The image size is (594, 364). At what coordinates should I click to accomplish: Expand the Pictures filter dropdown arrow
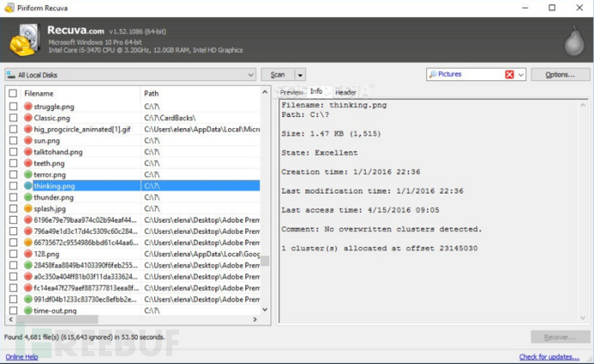click(521, 75)
